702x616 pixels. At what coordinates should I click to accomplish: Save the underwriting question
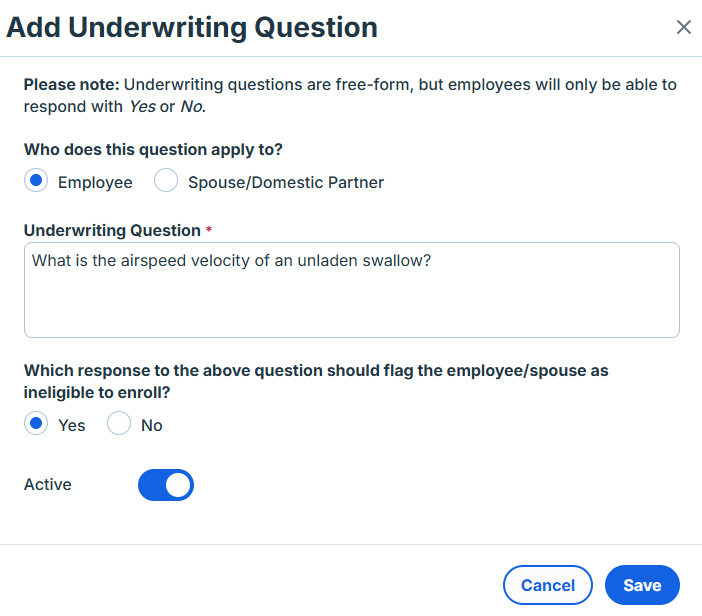tap(642, 585)
